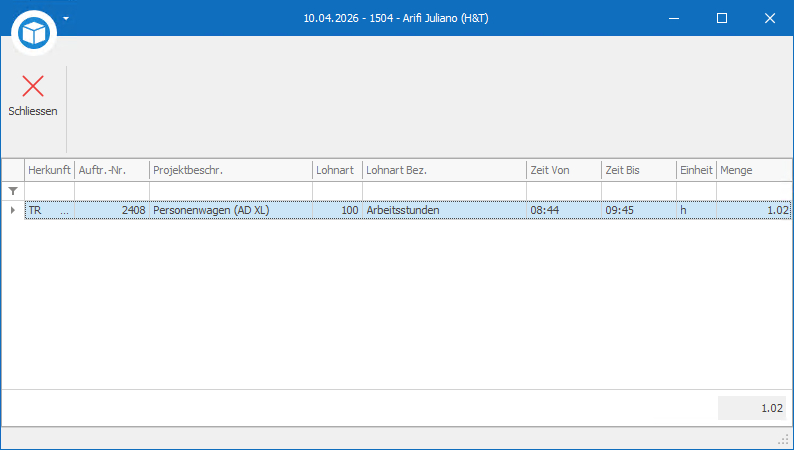The image size is (794, 450).
Task: Click the Menge column header
Action: [755, 170]
